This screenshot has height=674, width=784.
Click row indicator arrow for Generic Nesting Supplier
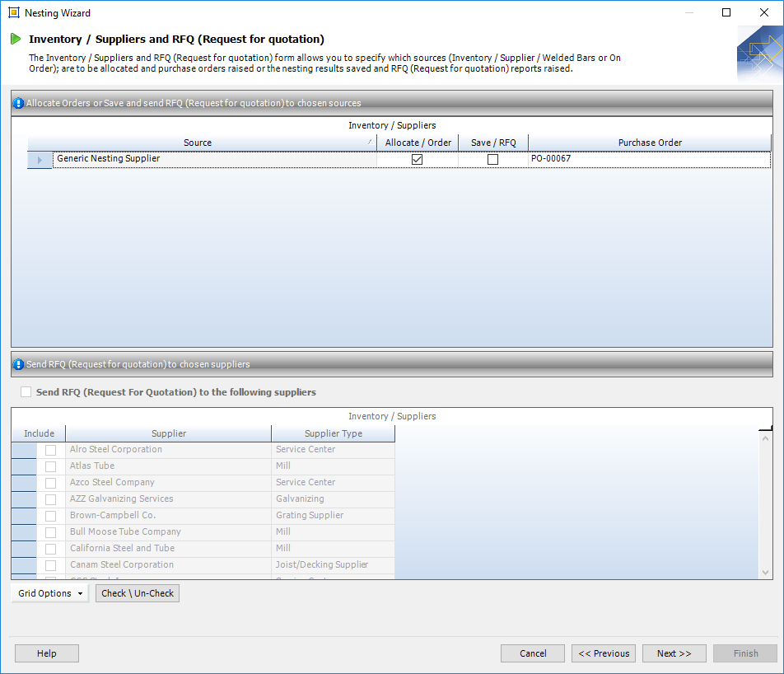(x=40, y=160)
